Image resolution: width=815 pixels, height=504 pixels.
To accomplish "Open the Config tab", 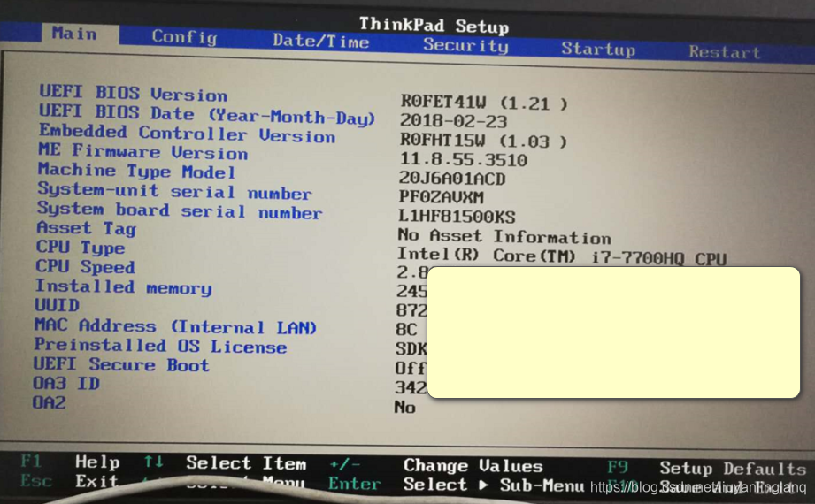I will 185,37.
